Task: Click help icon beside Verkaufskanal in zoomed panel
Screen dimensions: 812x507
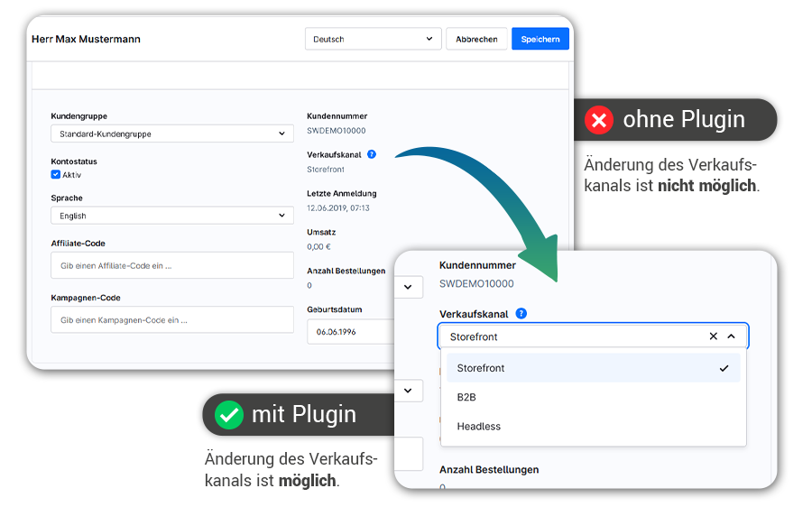Action: [x=521, y=314]
